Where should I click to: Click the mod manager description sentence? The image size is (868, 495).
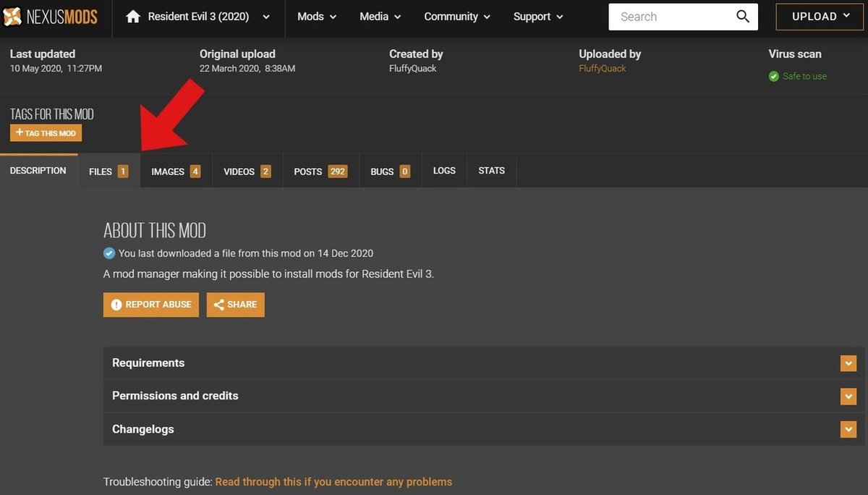[x=268, y=274]
